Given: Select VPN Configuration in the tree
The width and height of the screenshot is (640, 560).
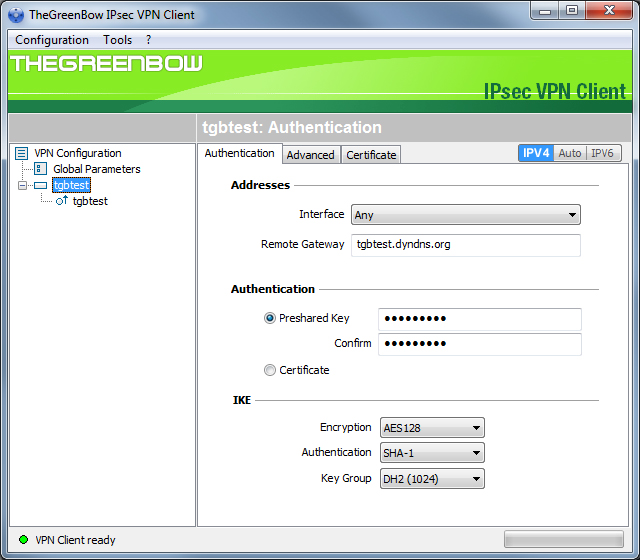Looking at the screenshot, I should pos(78,153).
